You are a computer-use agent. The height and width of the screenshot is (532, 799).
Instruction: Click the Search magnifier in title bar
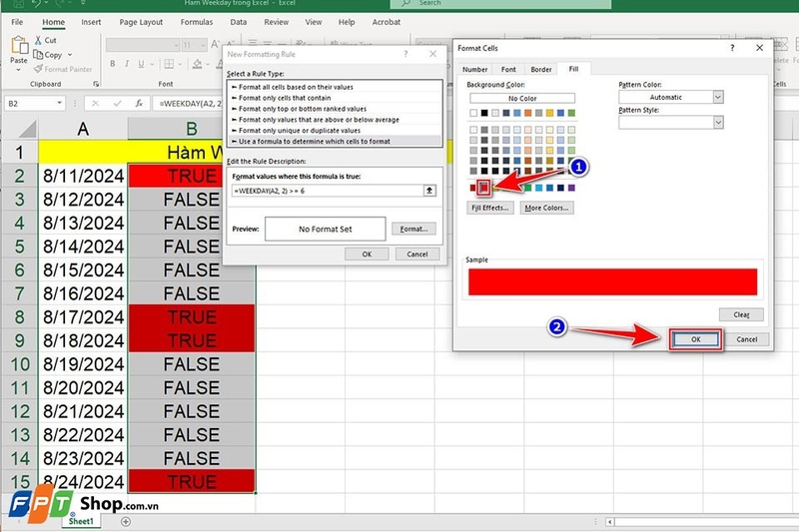tap(406, 3)
